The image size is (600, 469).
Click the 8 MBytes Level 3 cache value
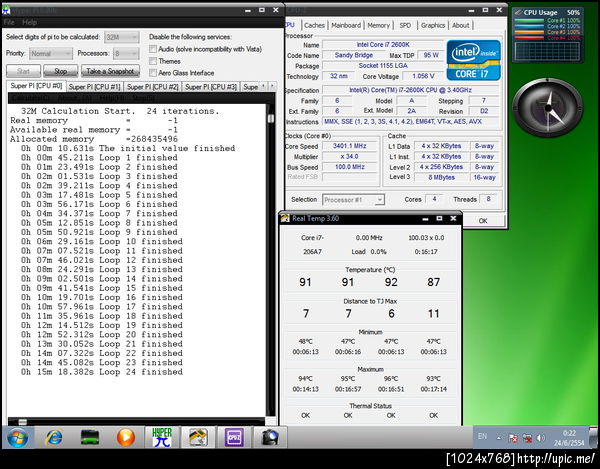(x=442, y=178)
